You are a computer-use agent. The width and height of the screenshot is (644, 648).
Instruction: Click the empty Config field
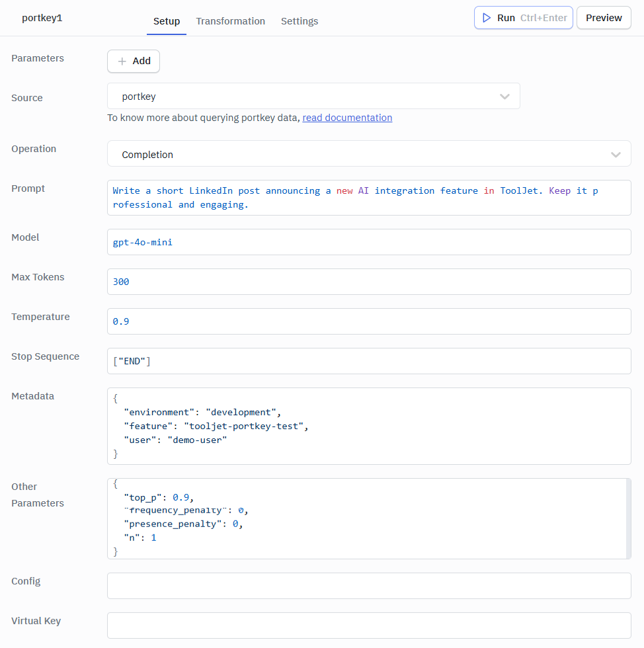[x=369, y=586]
